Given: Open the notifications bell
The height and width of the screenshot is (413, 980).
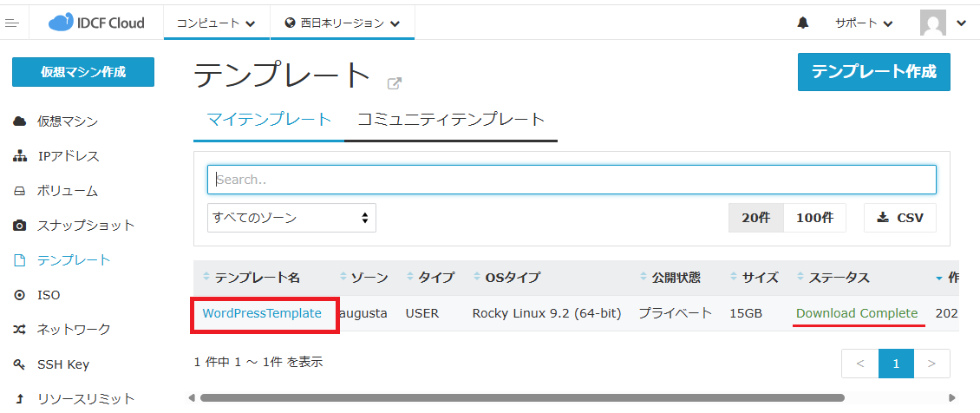Looking at the screenshot, I should (802, 23).
